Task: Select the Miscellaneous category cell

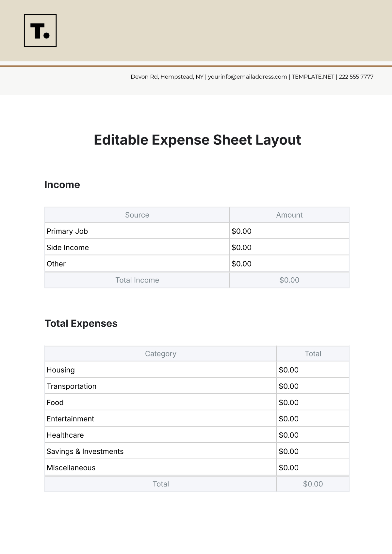Action: 160,468
